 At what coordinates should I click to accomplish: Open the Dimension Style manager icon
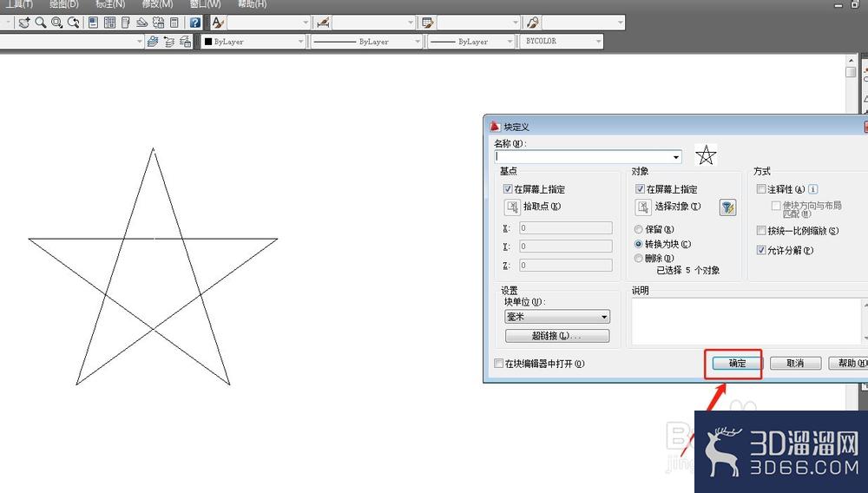tap(323, 23)
